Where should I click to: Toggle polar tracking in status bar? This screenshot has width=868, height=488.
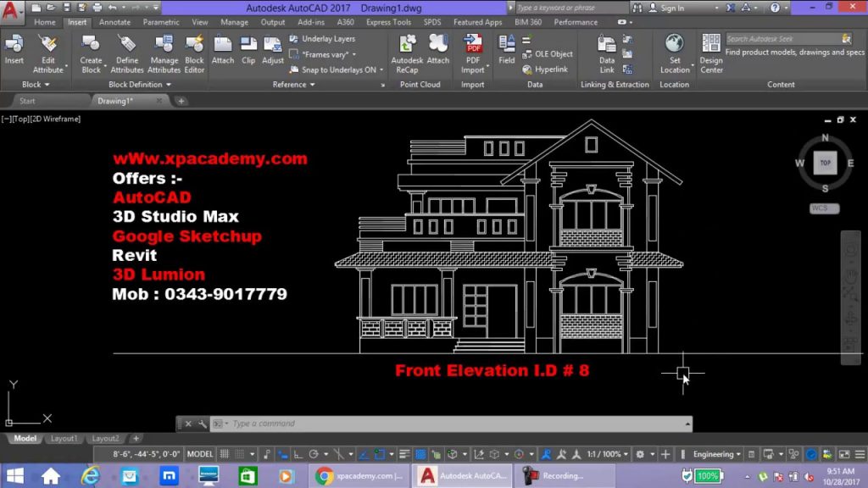[314, 454]
